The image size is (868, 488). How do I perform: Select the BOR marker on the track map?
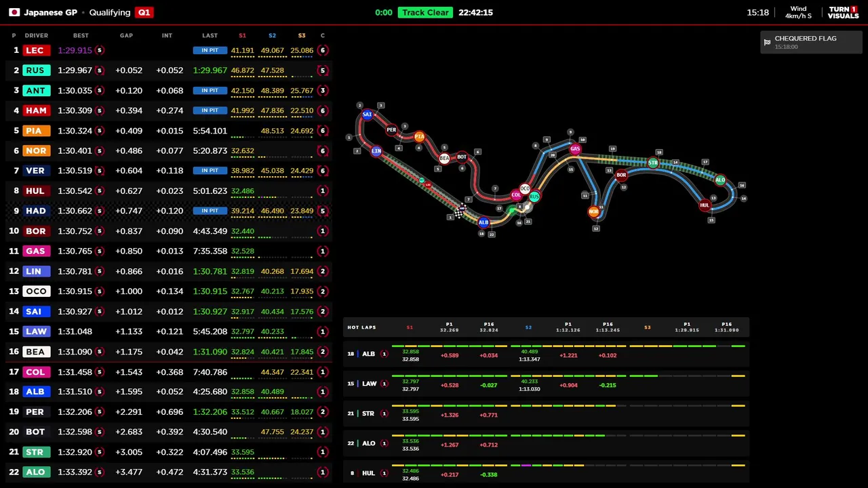(621, 175)
